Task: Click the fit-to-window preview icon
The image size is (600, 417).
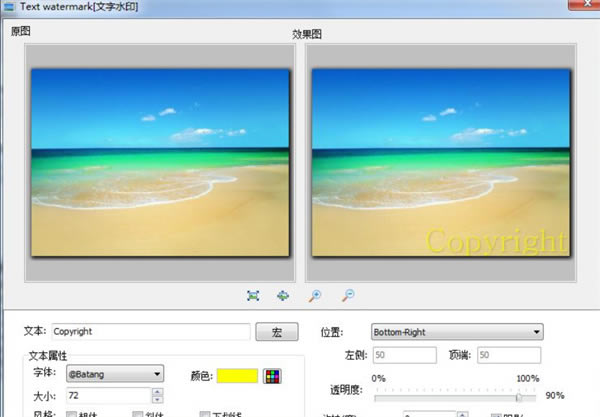Action: (x=253, y=296)
